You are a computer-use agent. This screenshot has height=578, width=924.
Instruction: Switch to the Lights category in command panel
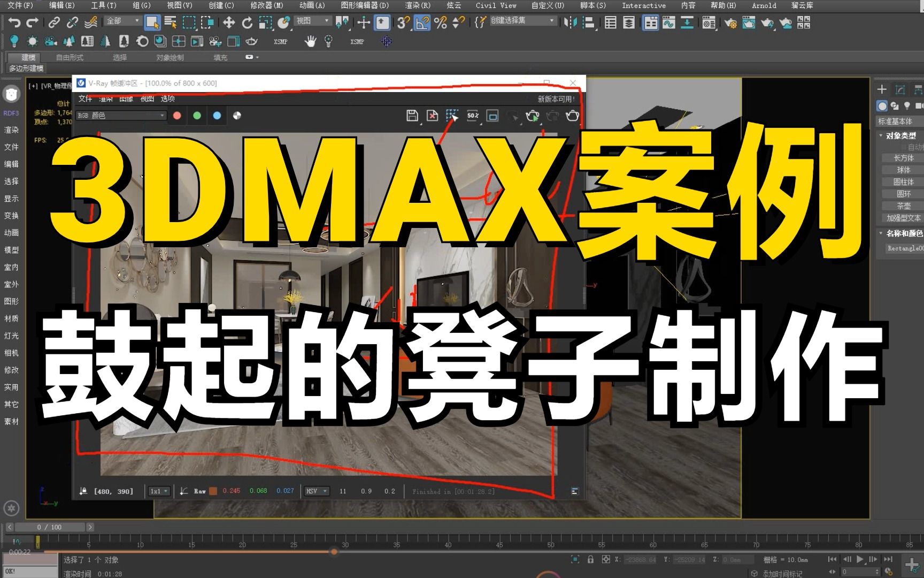(x=907, y=105)
